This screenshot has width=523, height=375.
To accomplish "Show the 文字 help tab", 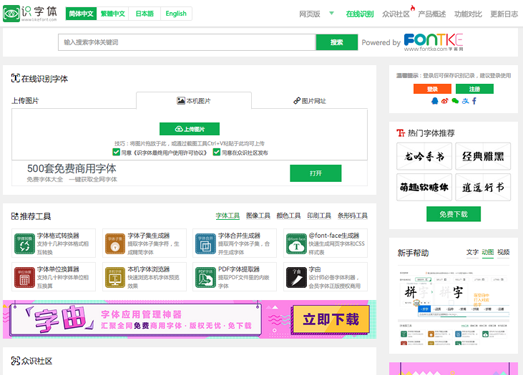I will (x=472, y=252).
